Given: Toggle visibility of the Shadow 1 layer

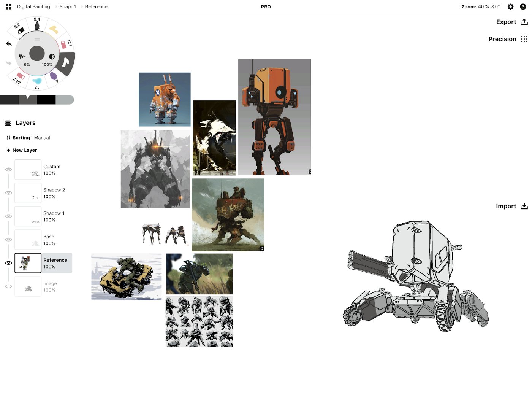Looking at the screenshot, I should 8,216.
